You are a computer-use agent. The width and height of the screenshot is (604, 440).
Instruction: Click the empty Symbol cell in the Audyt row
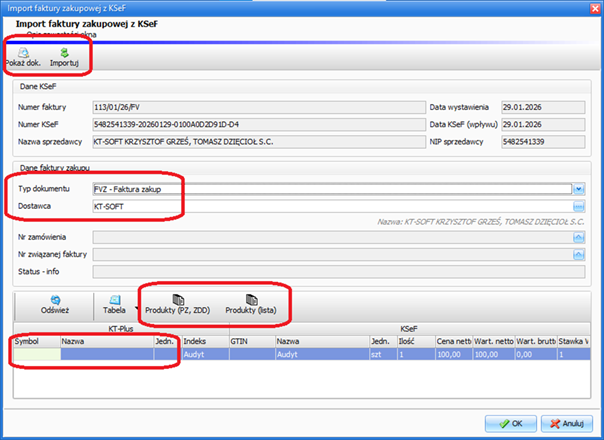[x=37, y=354]
